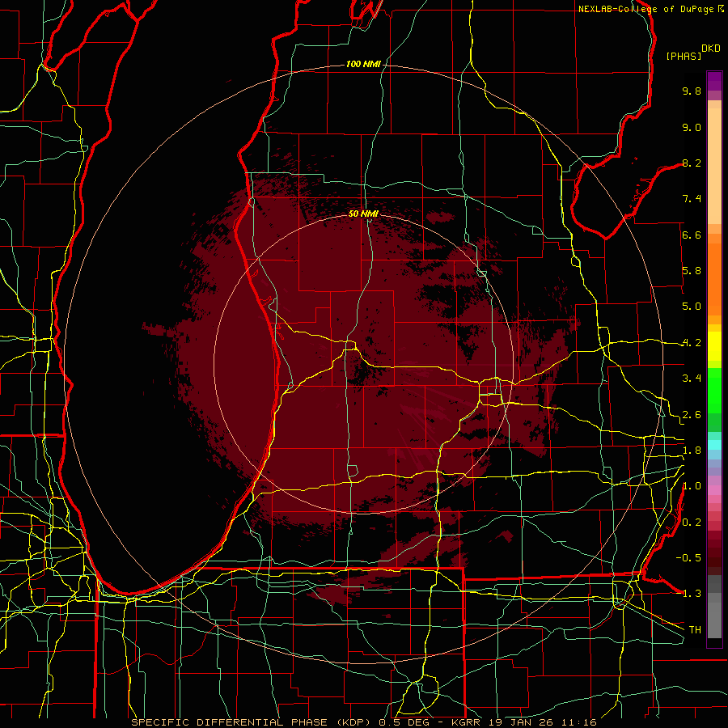Pick the cyan segment of the color bar
Viewport: 728px width, 728px height.
(714, 445)
